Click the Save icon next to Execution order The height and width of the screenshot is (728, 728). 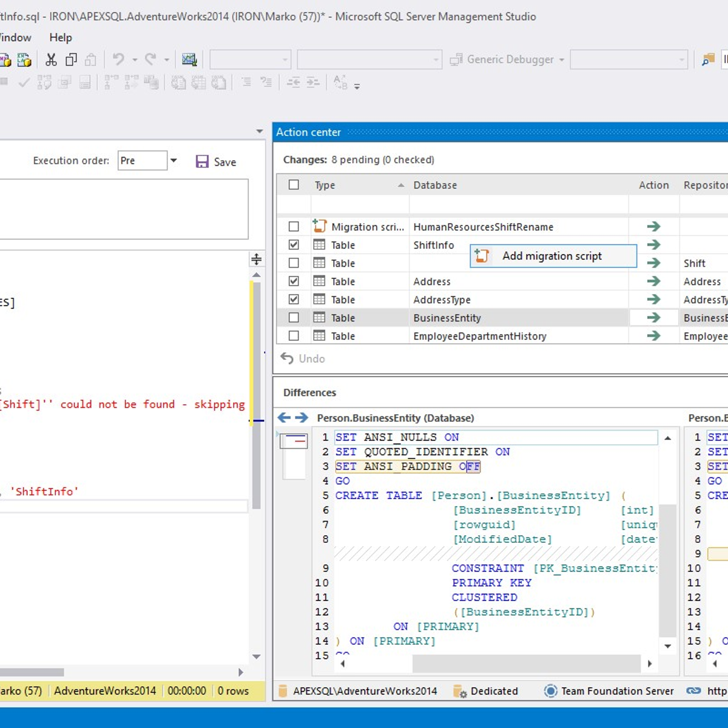pos(202,161)
